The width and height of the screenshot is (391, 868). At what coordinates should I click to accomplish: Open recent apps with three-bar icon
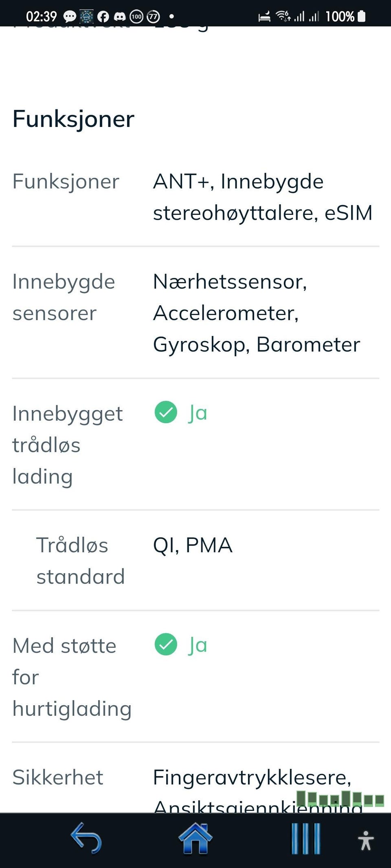click(305, 839)
